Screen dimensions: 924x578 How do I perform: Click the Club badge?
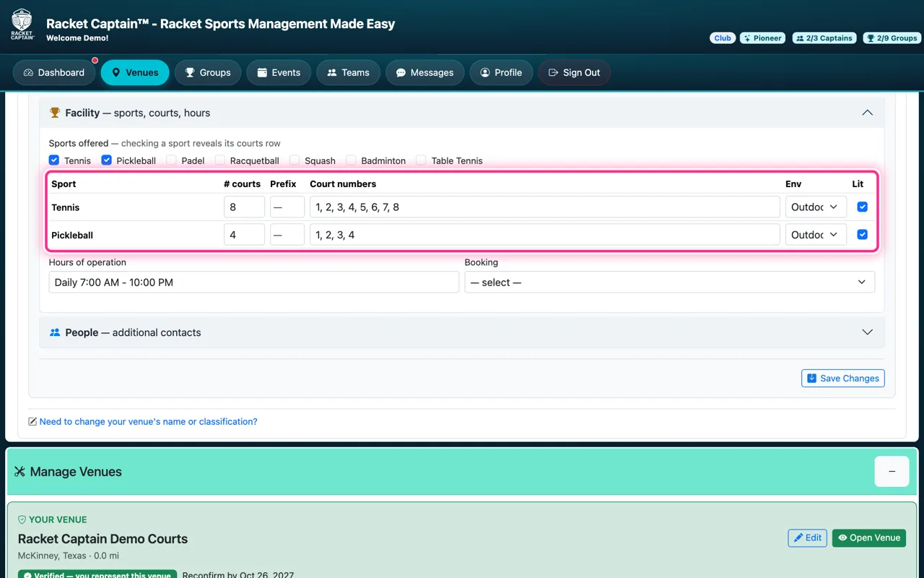point(723,38)
